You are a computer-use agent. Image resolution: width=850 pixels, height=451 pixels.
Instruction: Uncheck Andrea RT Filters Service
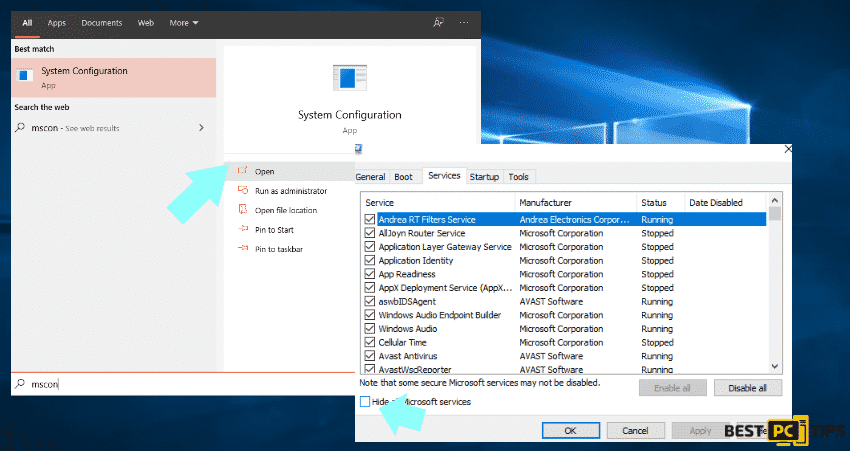(370, 219)
